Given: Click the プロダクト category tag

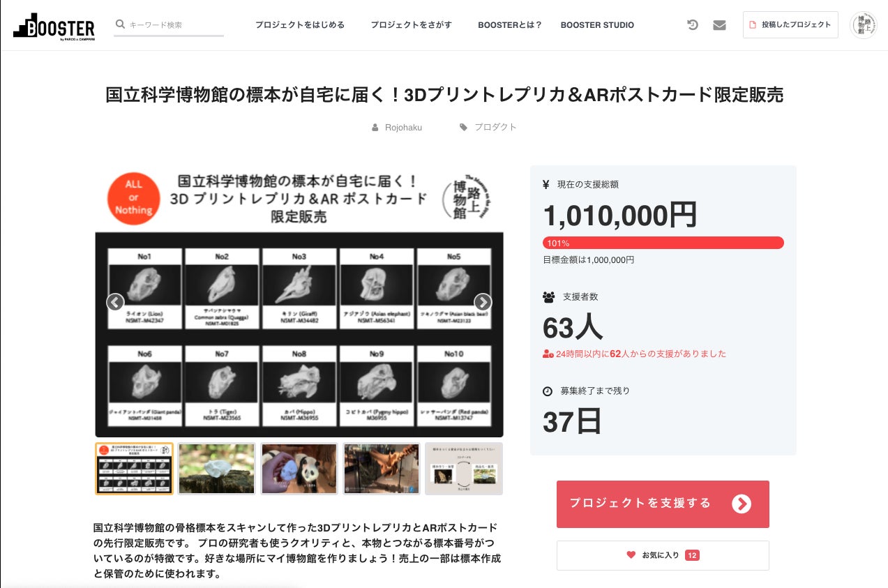Looking at the screenshot, I should [495, 127].
